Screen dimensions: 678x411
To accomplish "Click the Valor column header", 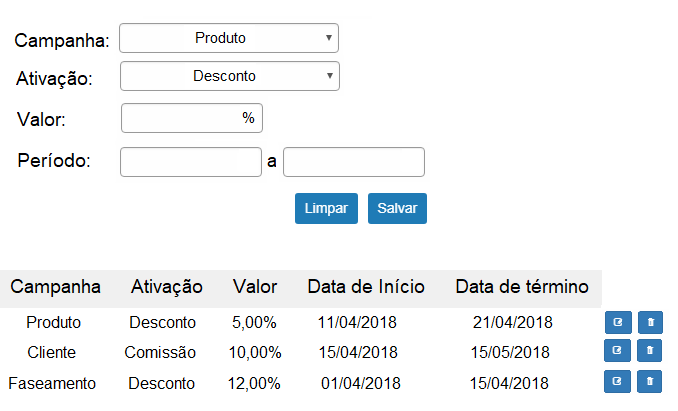I will [255, 287].
